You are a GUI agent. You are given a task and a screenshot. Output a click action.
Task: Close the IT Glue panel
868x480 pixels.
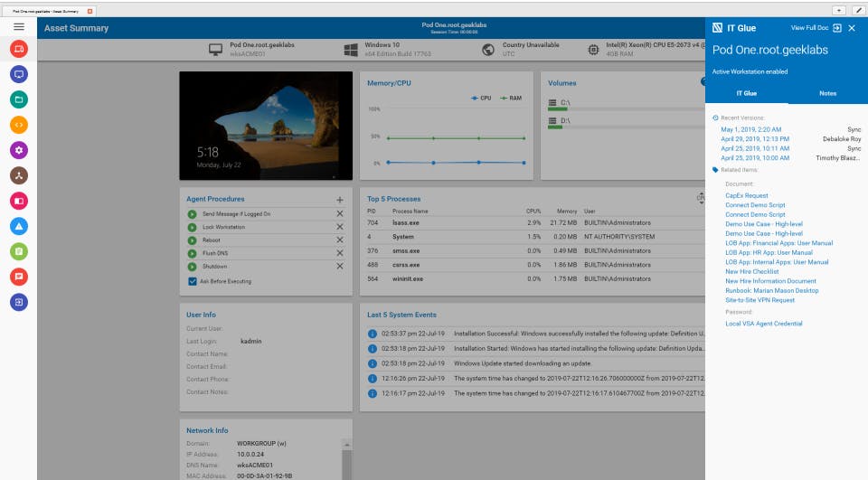(852, 28)
